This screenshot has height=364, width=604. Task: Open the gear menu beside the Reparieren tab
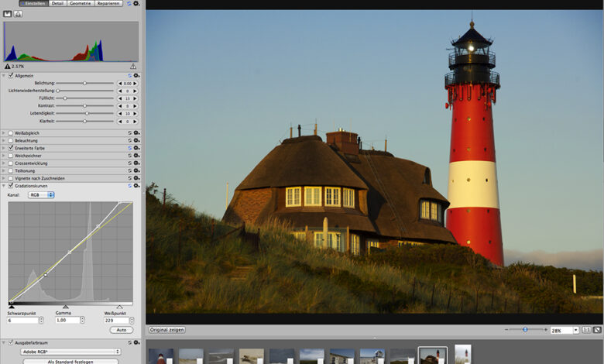[136, 4]
